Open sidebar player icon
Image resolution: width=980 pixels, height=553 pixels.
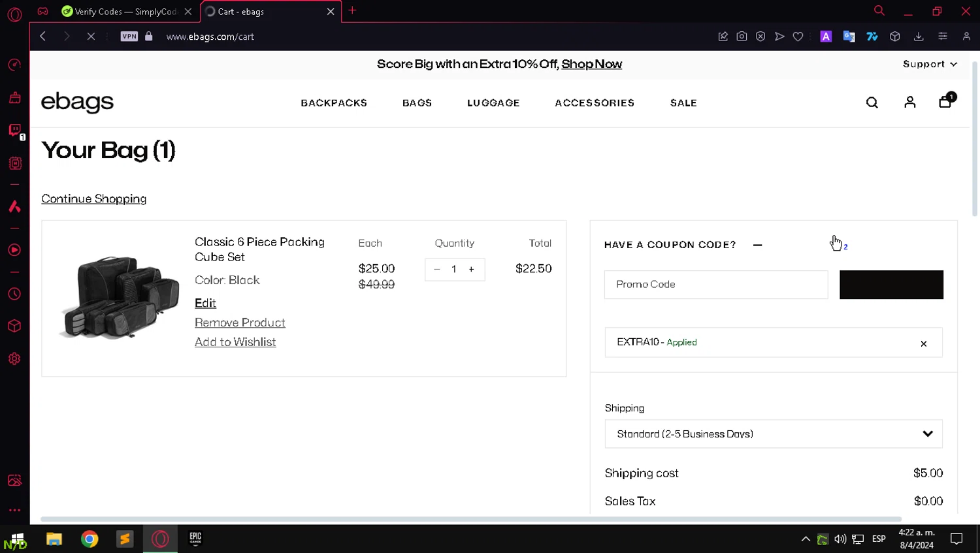point(14,250)
